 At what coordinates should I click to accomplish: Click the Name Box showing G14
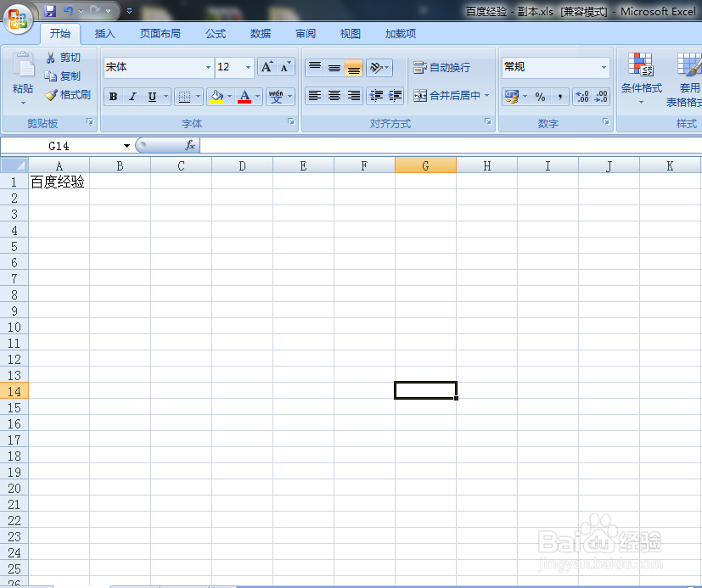59,146
